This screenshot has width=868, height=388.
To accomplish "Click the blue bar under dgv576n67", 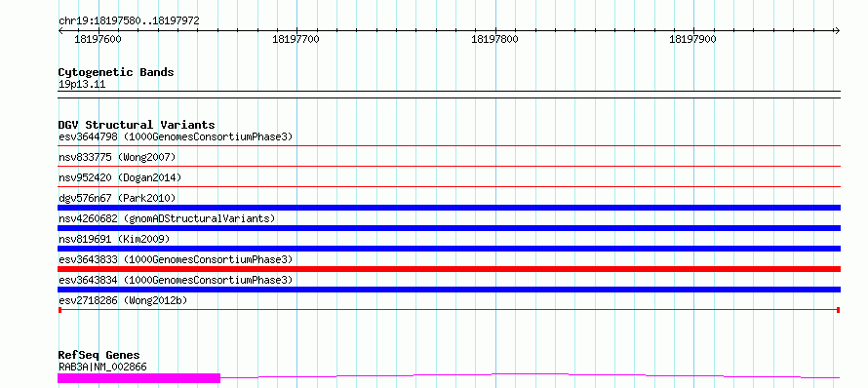I will 449,208.
